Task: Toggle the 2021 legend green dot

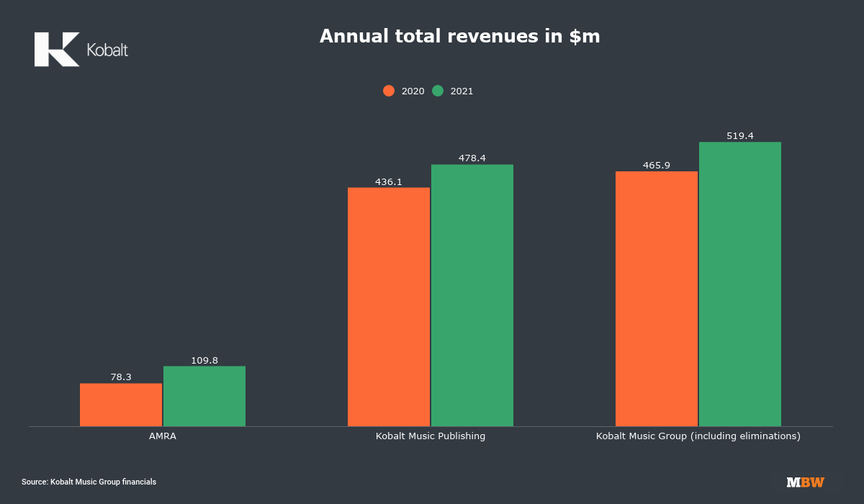Action: pyautogui.click(x=438, y=91)
